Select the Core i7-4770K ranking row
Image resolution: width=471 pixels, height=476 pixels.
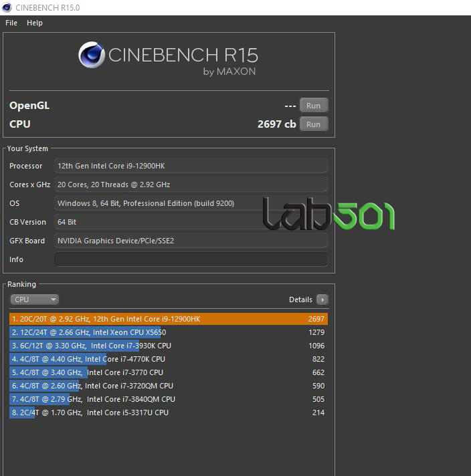[169, 359]
